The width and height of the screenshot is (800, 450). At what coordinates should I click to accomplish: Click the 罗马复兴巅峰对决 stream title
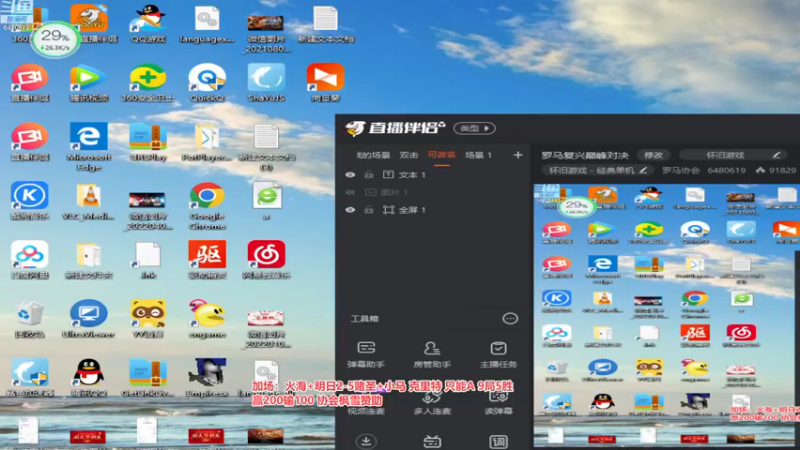585,155
